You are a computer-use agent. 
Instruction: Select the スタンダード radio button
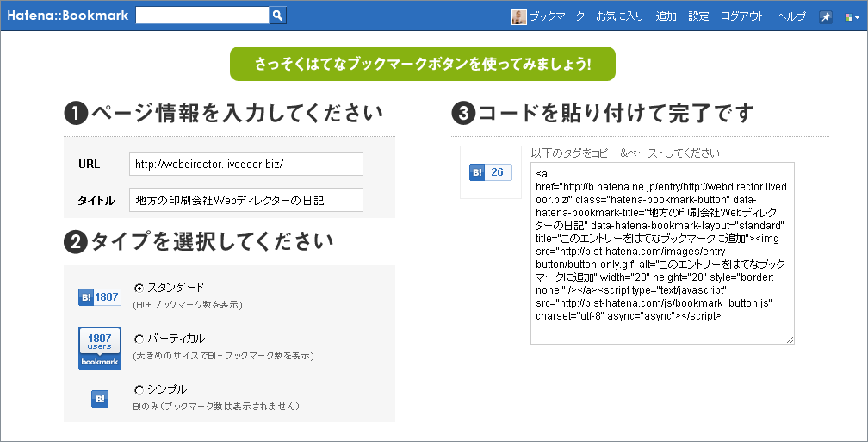click(x=139, y=288)
